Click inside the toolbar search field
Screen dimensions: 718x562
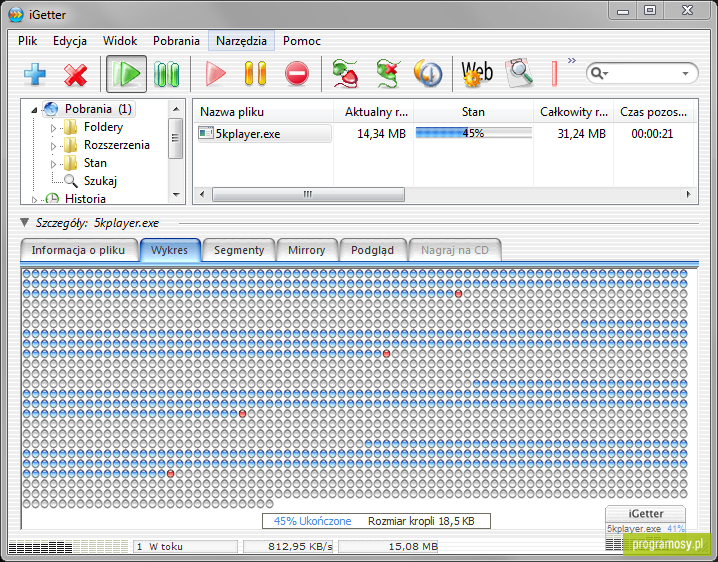642,73
